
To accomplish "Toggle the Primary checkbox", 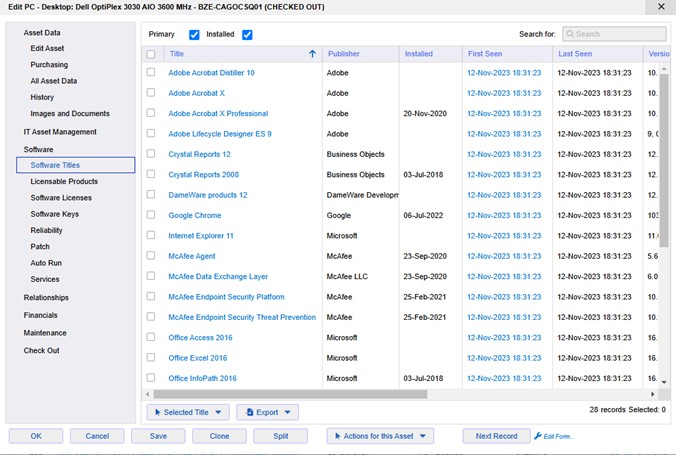I will pos(194,35).
